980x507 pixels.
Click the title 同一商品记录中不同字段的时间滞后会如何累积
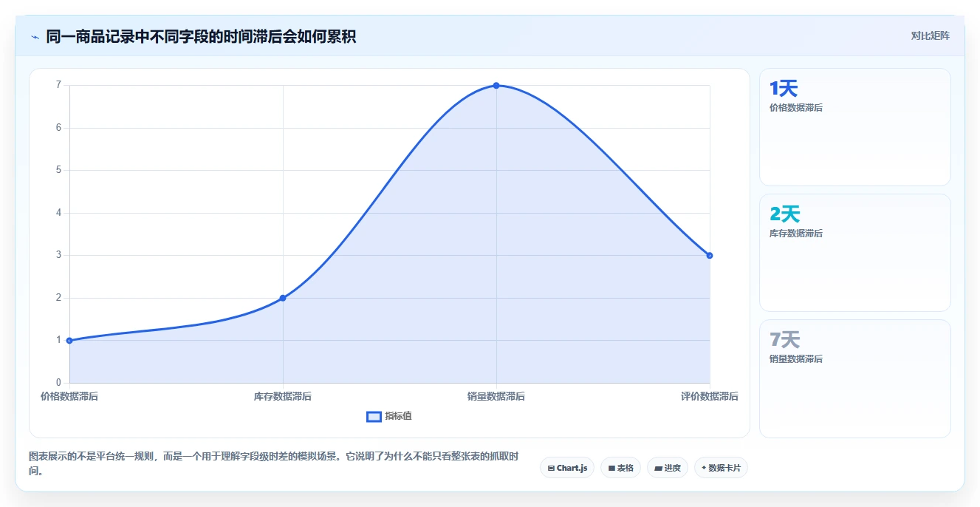[x=201, y=36]
